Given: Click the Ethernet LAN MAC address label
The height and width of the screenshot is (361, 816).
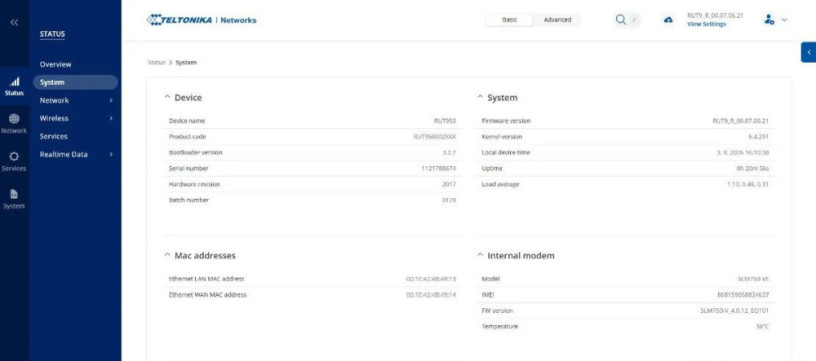Looking at the screenshot, I should (x=207, y=279).
